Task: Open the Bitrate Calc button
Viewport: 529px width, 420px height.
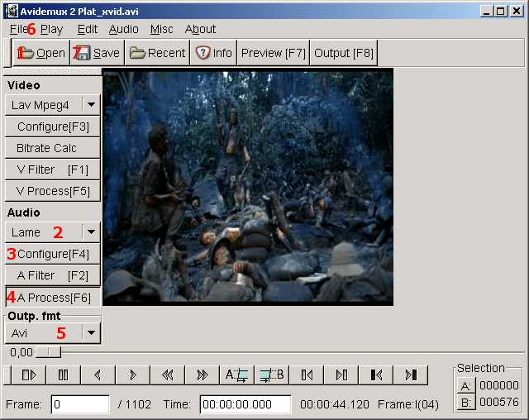Action: pyautogui.click(x=53, y=148)
